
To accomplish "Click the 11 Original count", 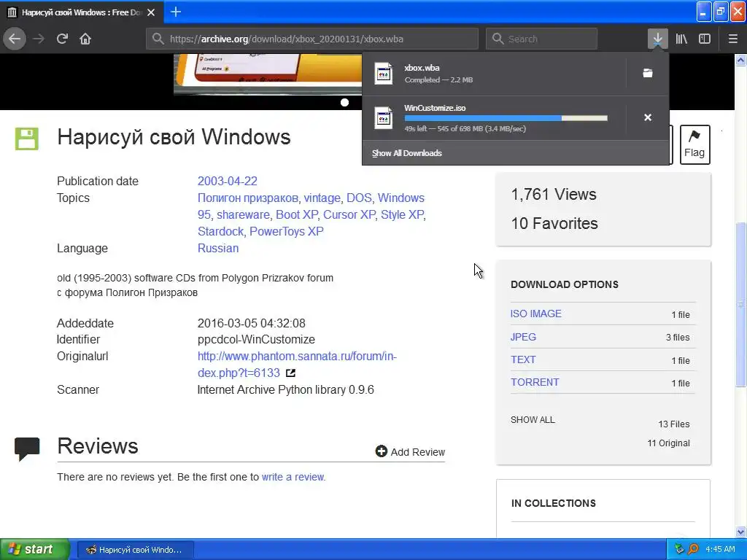I will tap(668, 443).
